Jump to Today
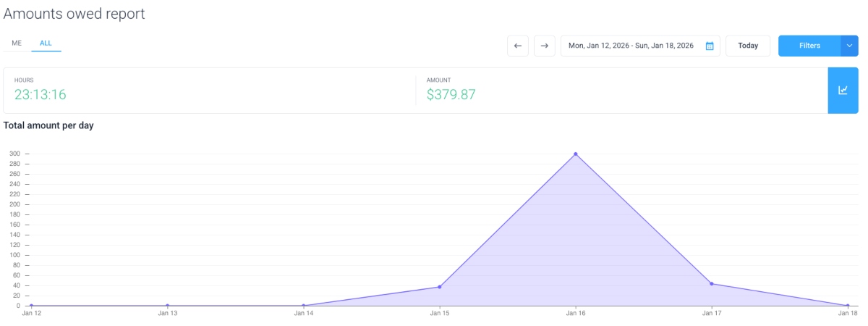This screenshot has width=868, height=326. 748,46
